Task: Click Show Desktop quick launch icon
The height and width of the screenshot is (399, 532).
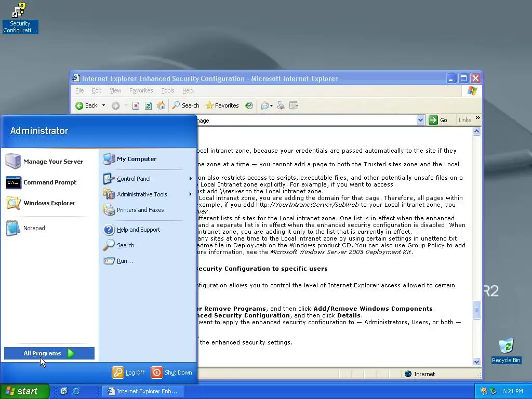Action: tap(64, 391)
